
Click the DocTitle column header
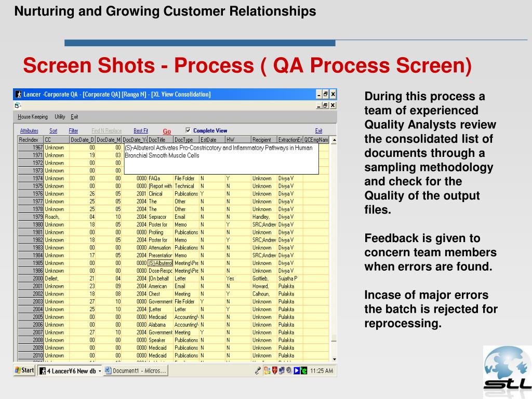160,140
